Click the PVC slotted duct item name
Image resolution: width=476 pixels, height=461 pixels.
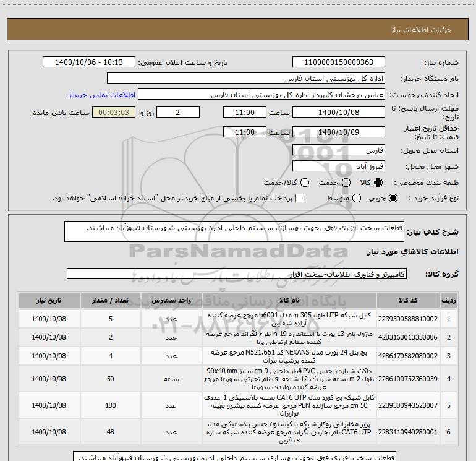289,379
